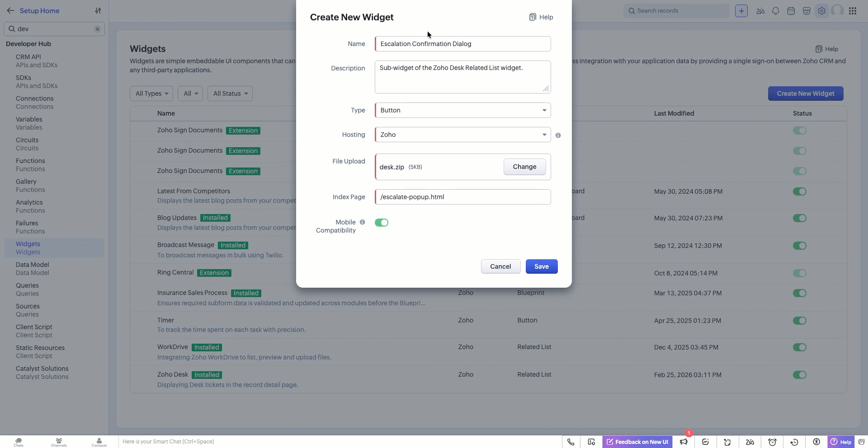This screenshot has width=868, height=448.
Task: Select Connections in Developer Hub sidebar
Action: 34,98
